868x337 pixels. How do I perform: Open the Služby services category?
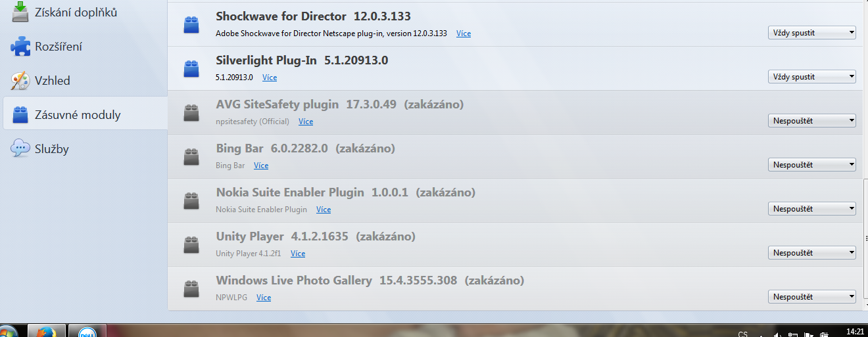pyautogui.click(x=51, y=149)
